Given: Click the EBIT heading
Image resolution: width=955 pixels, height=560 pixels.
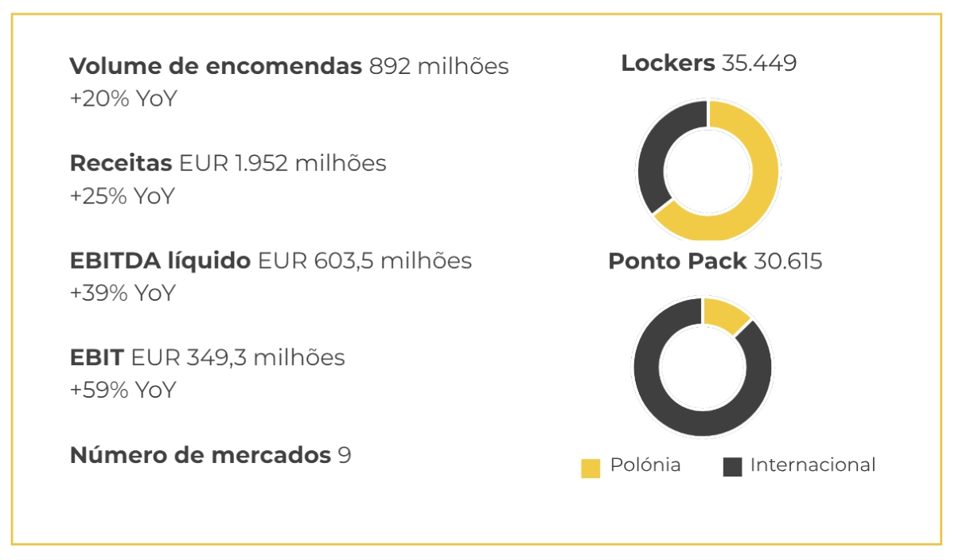Looking at the screenshot, I should click(96, 358).
